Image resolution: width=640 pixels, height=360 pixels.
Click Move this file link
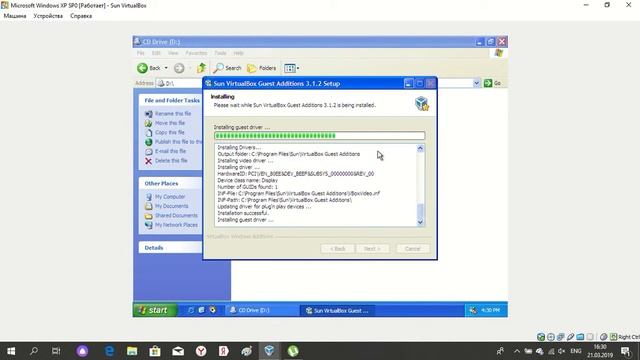pos(170,123)
